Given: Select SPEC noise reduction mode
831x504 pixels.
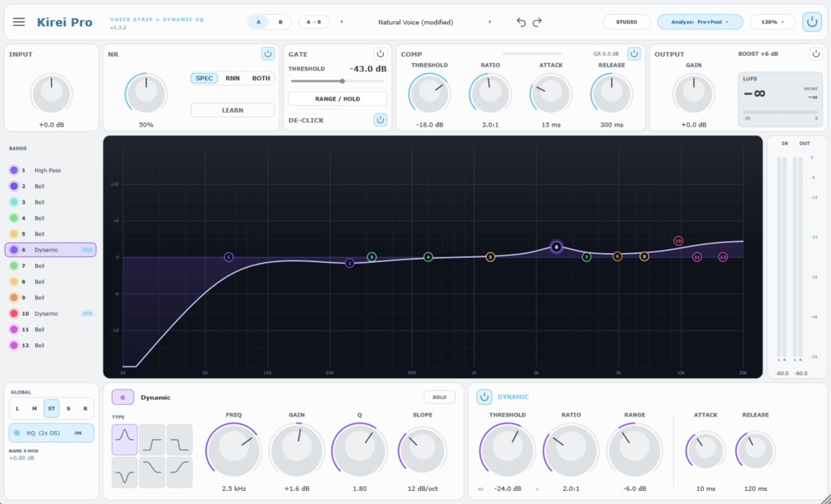Looking at the screenshot, I should (x=204, y=79).
